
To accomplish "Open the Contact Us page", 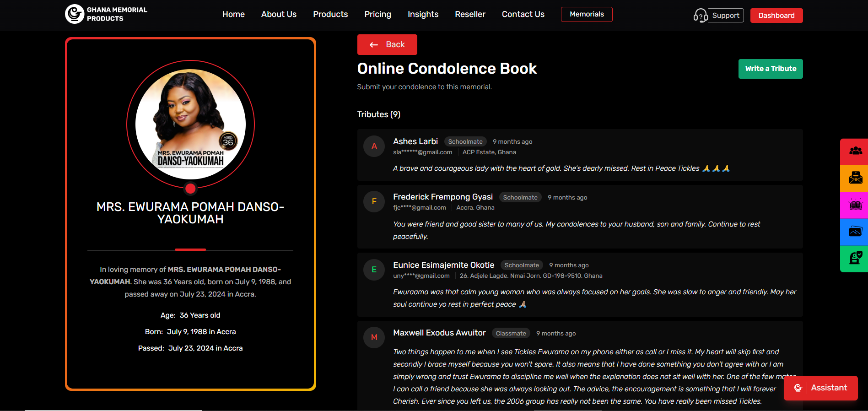I will (523, 14).
